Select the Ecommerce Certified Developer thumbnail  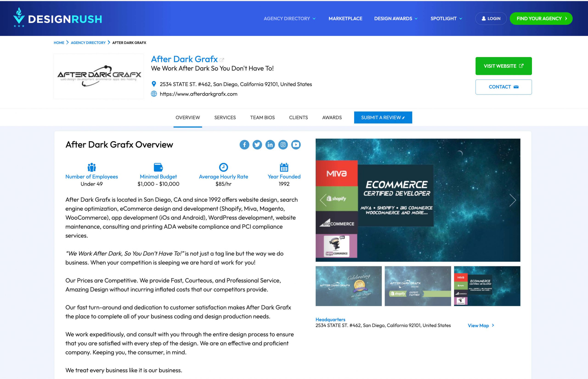(x=487, y=286)
